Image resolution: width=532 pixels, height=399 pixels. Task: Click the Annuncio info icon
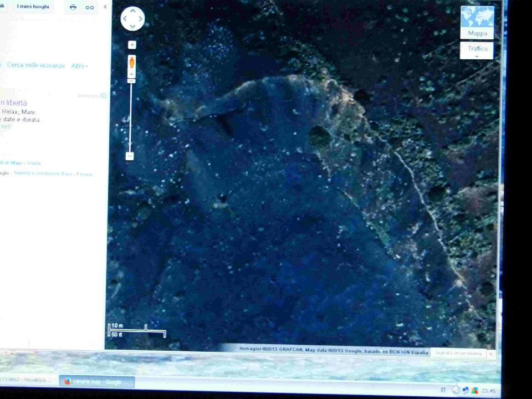[104, 96]
